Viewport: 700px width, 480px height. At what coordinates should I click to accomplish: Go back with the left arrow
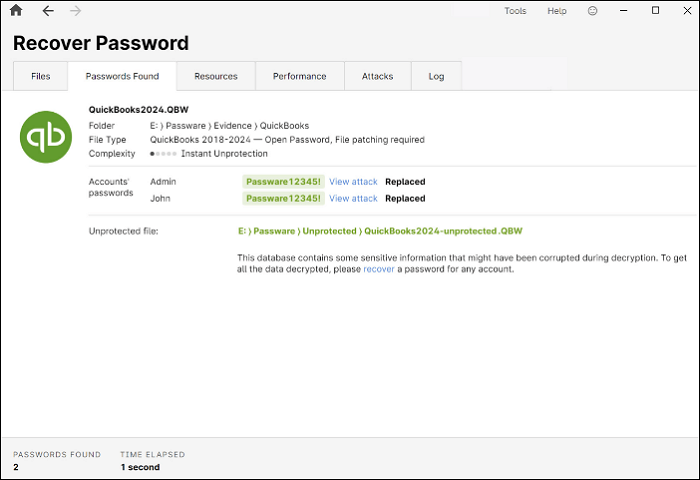47,11
